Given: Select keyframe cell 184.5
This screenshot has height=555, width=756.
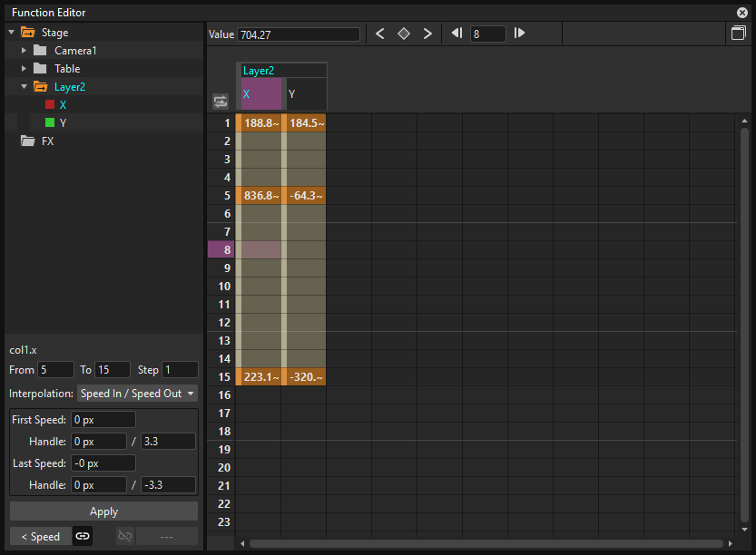Looking at the screenshot, I should click(304, 122).
